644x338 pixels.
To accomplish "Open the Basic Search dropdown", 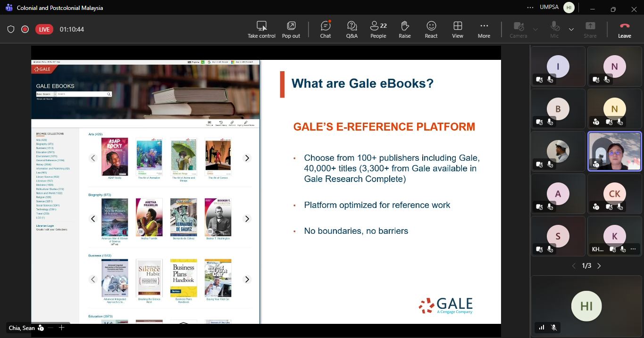I will 46,94.
